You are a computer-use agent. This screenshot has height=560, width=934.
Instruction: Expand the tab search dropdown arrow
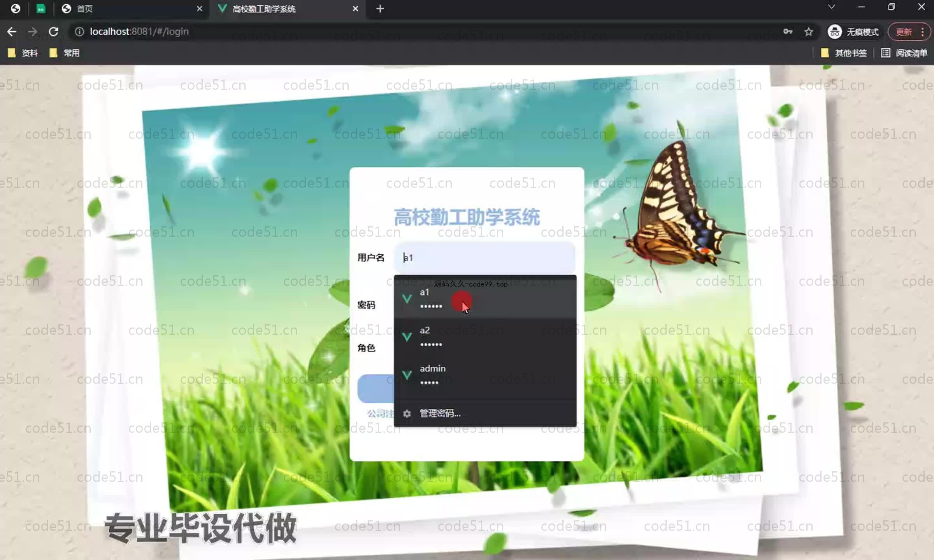point(832,7)
